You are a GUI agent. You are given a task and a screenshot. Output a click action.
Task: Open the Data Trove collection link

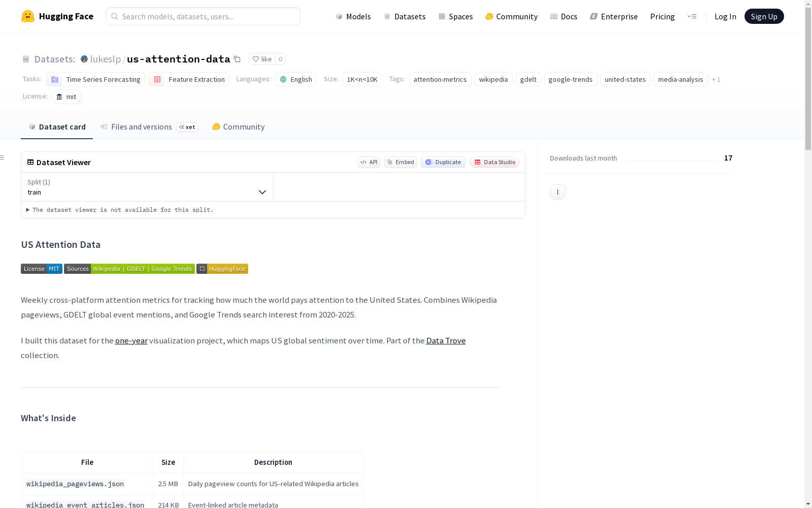pos(446,340)
